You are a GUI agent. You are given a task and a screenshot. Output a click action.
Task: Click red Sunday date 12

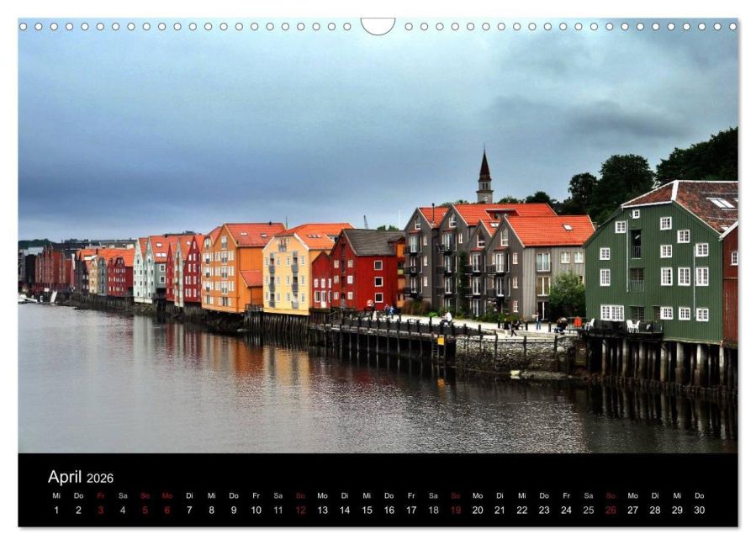click(x=300, y=510)
